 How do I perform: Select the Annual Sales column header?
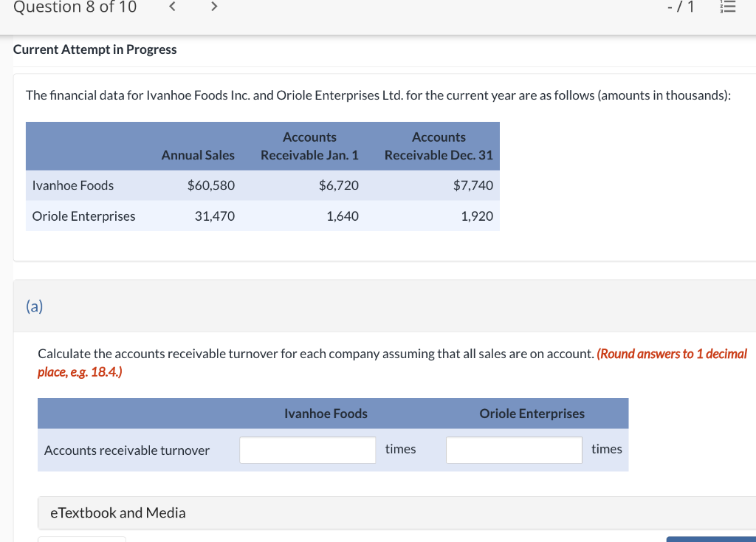[198, 155]
